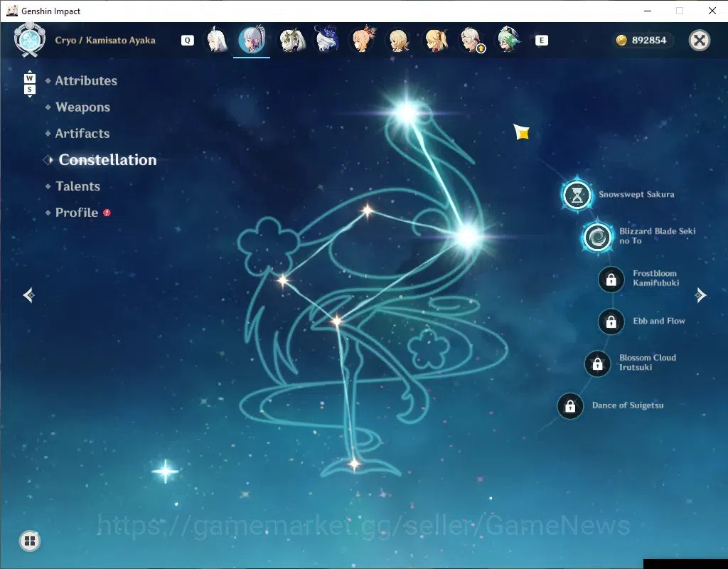Open the grid menu icon at bottom left
Screen dimensions: 728x569
(30, 541)
